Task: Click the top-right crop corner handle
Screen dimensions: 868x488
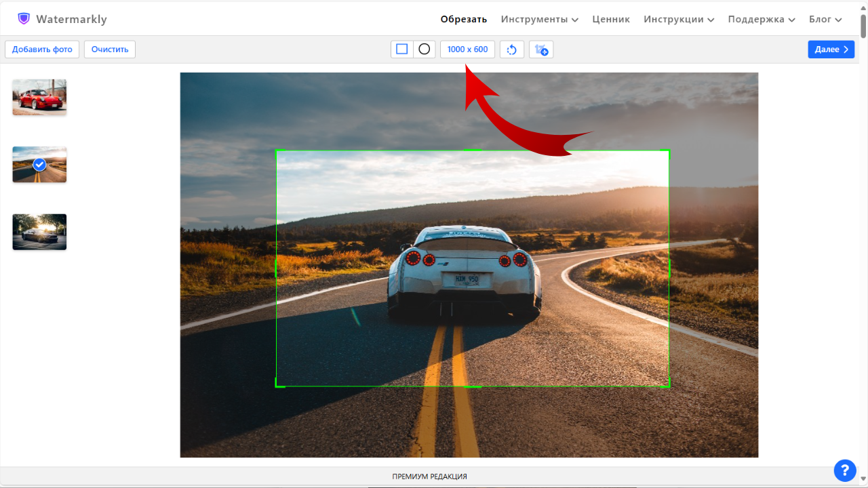Action: 669,151
